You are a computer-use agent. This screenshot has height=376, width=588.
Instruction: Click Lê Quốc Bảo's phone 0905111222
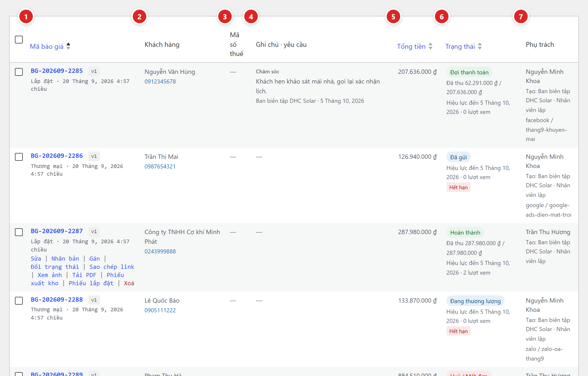160,310
